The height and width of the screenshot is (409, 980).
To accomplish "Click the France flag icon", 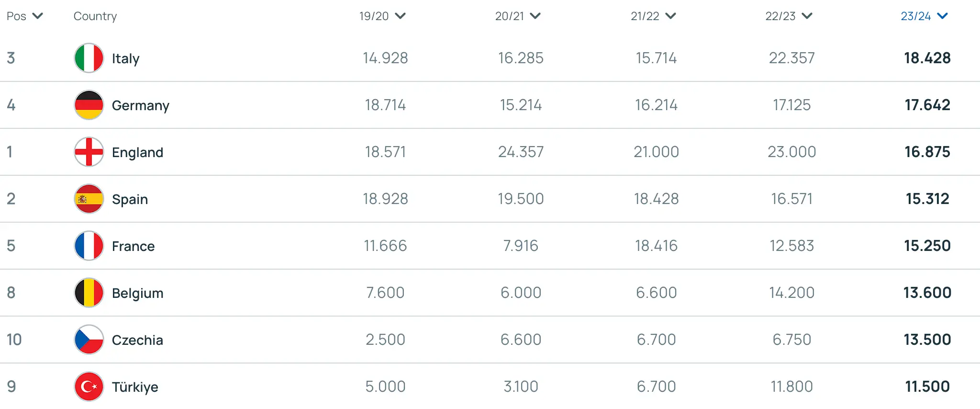I will [x=89, y=246].
